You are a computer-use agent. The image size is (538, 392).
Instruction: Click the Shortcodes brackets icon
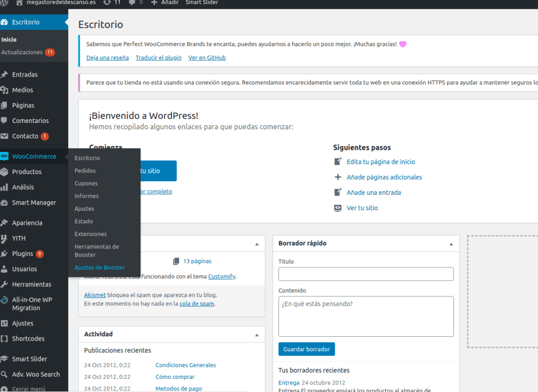(4, 338)
